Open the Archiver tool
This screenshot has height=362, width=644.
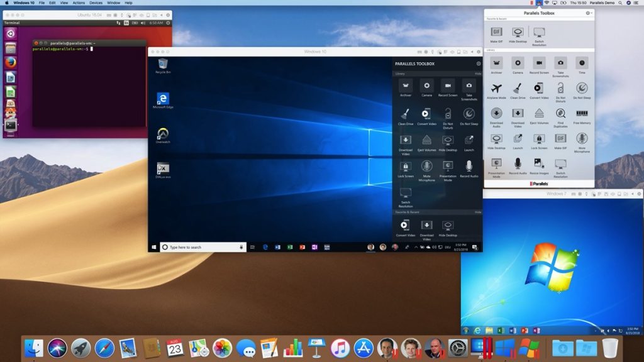coord(496,63)
